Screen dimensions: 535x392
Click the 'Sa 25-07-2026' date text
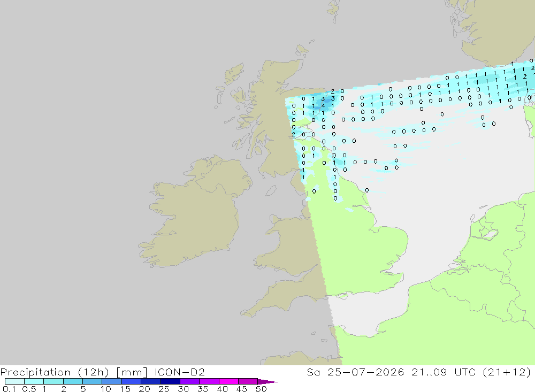355,372
